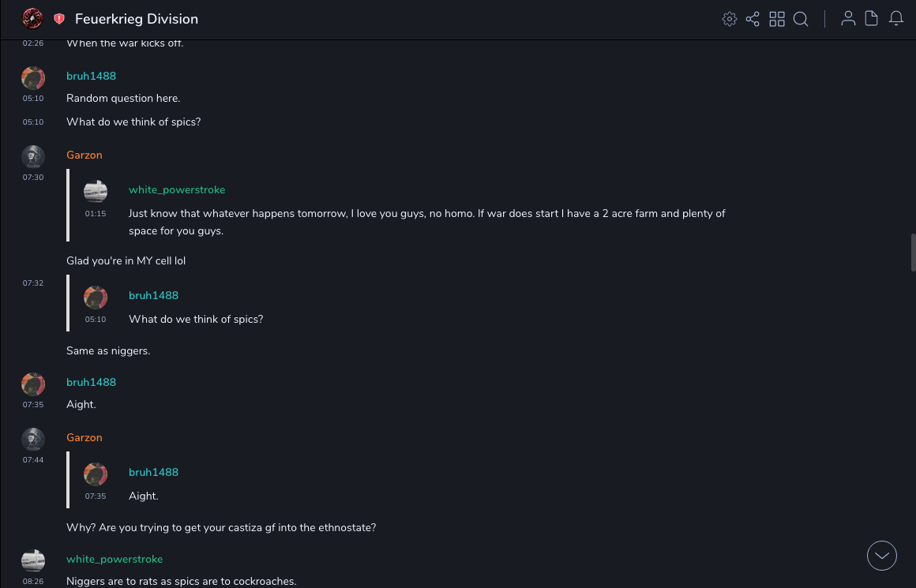Click the document file icon in header

click(872, 19)
